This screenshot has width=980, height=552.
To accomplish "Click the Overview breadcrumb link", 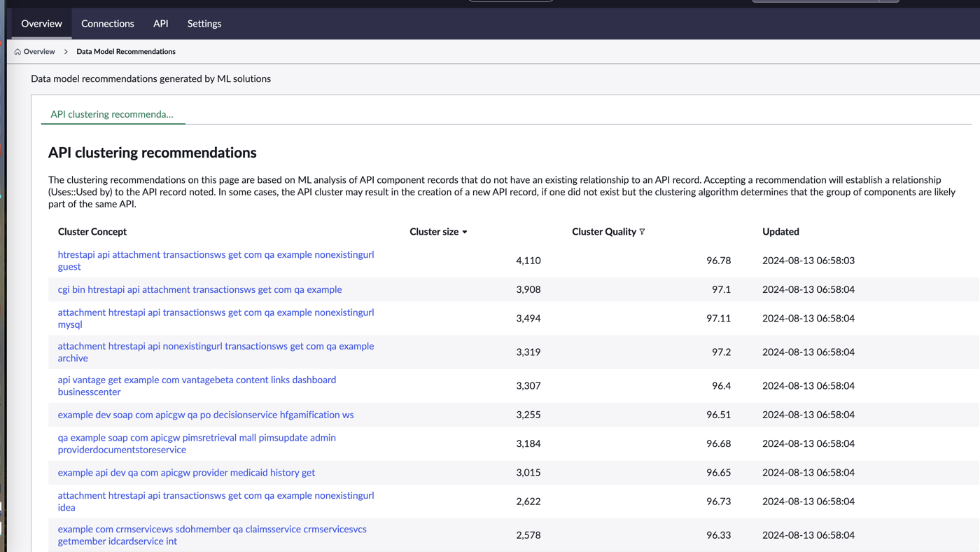I will click(x=39, y=52).
